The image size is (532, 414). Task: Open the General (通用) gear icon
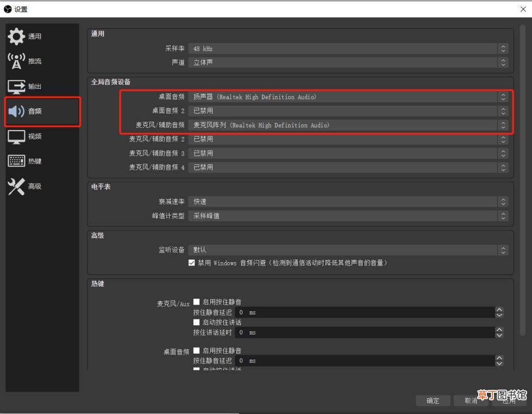click(16, 36)
